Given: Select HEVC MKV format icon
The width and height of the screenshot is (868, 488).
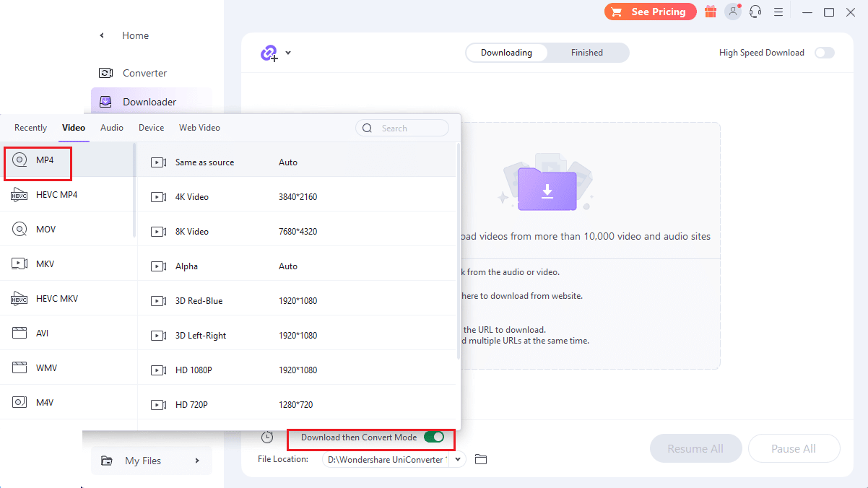Looking at the screenshot, I should (x=19, y=298).
